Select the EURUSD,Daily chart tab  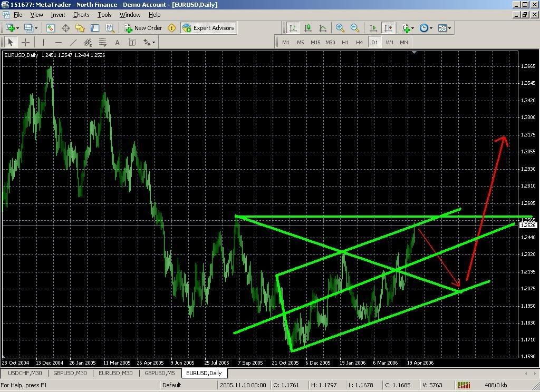point(204,373)
